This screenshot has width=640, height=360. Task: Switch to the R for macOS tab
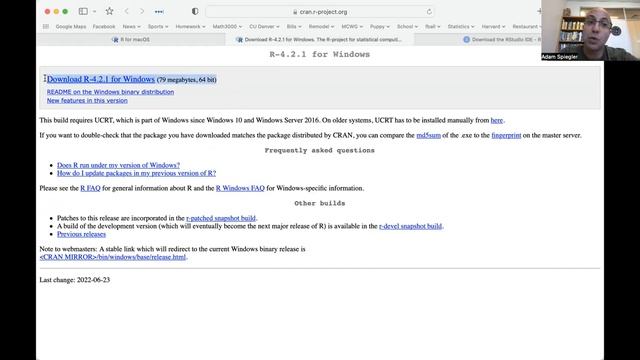coord(131,40)
